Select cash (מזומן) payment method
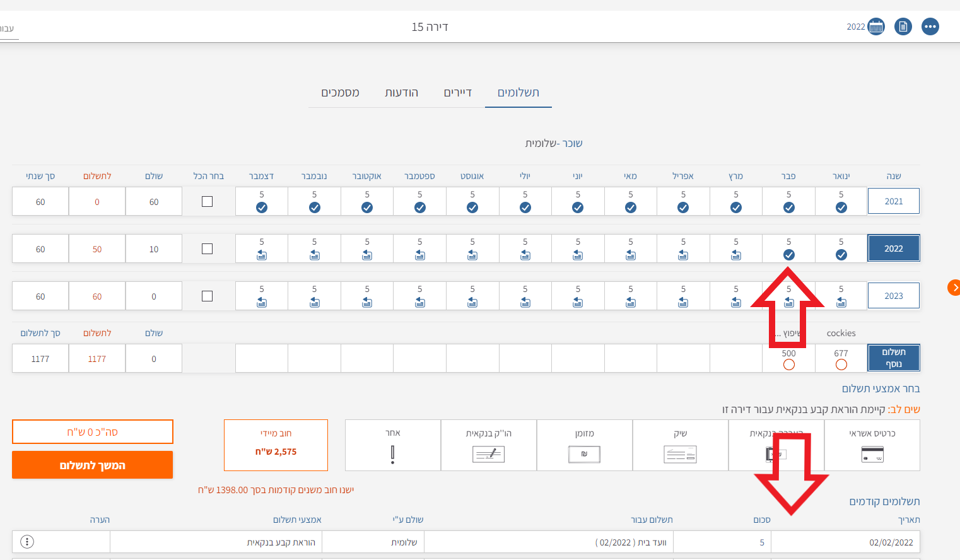Image resolution: width=960 pixels, height=560 pixels. click(584, 446)
